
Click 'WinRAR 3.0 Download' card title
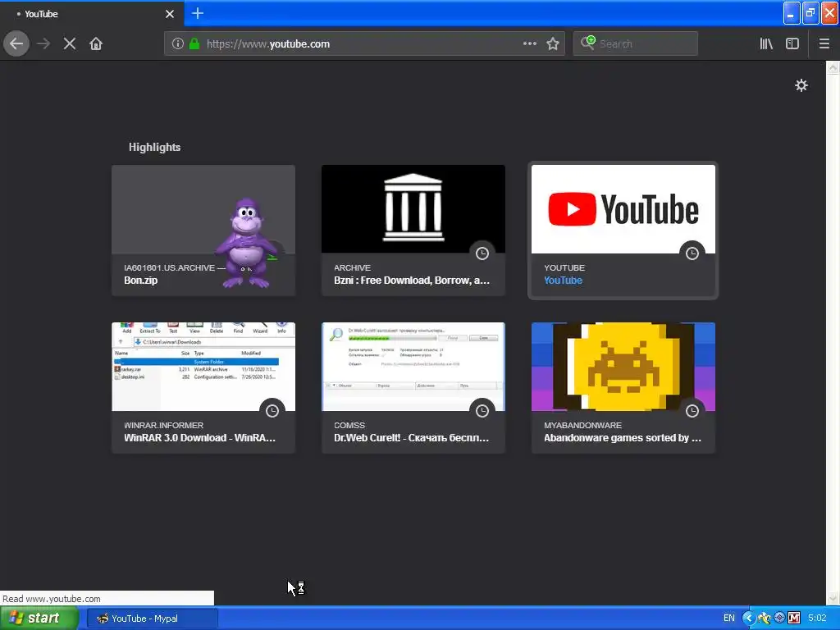[199, 438]
